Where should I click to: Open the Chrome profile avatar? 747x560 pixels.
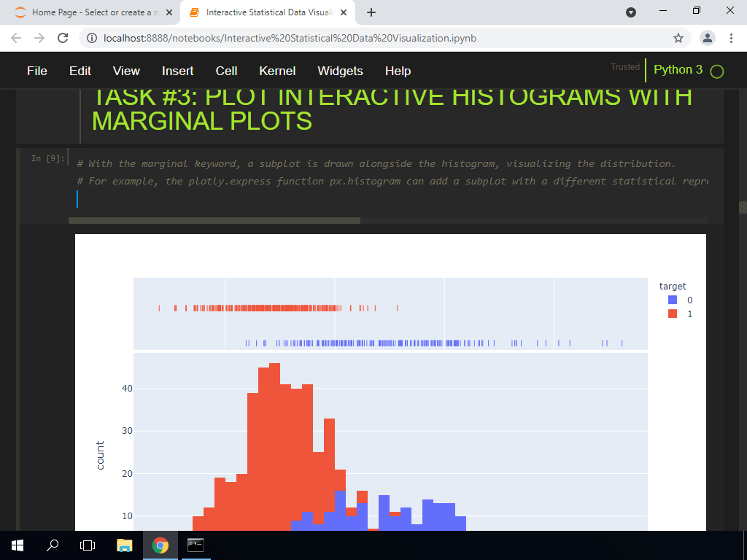tap(707, 38)
